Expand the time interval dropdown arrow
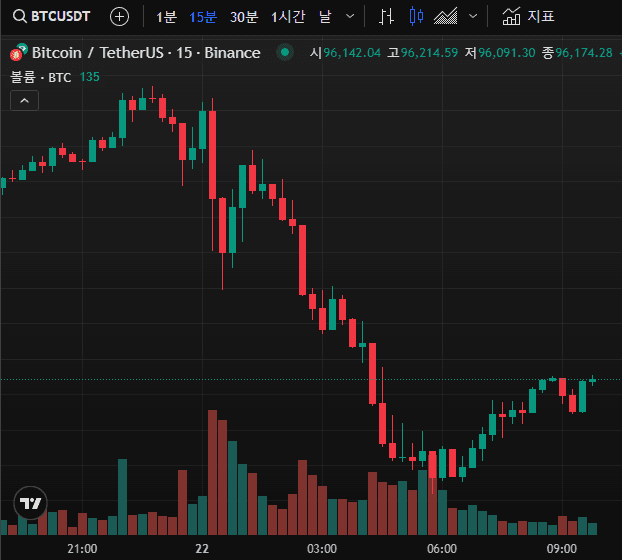 (348, 16)
